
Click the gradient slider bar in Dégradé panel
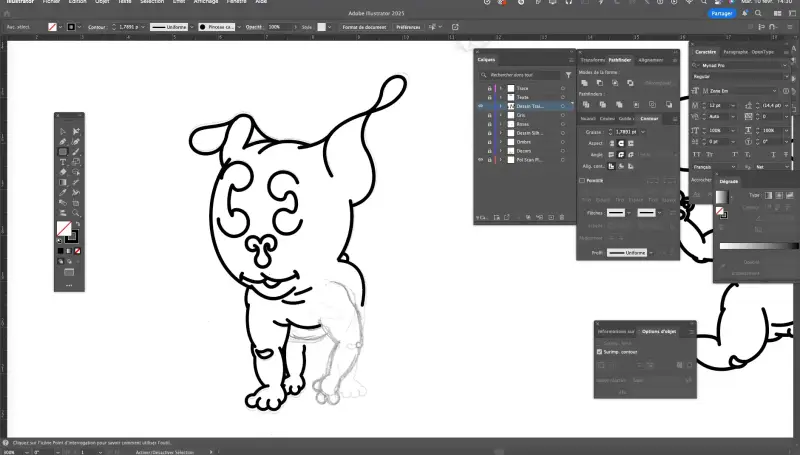[x=758, y=246]
